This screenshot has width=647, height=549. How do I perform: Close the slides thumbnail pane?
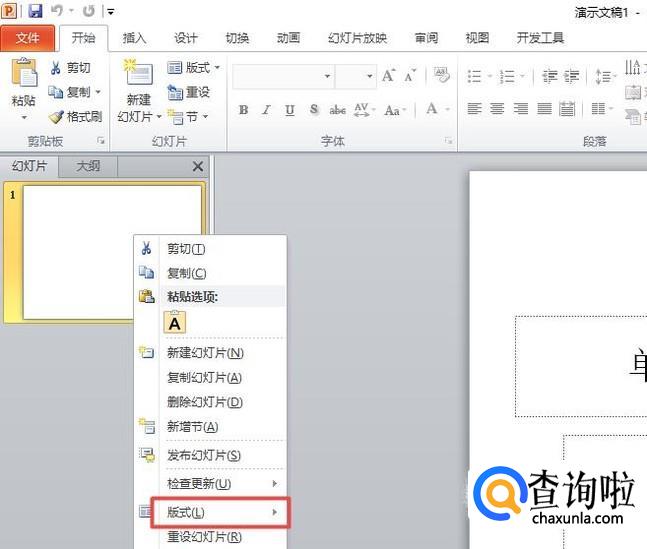tap(198, 166)
